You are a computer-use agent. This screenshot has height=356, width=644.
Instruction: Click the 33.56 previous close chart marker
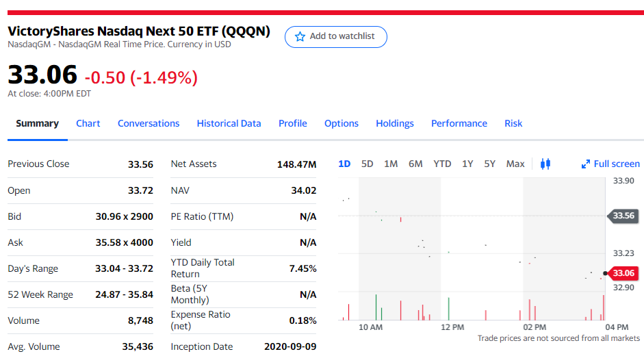coord(623,216)
